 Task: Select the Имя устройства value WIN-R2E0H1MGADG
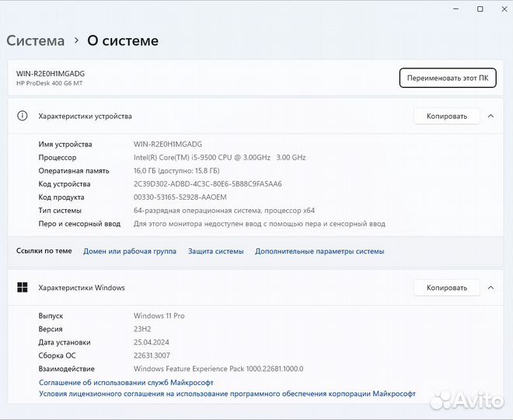pos(168,144)
